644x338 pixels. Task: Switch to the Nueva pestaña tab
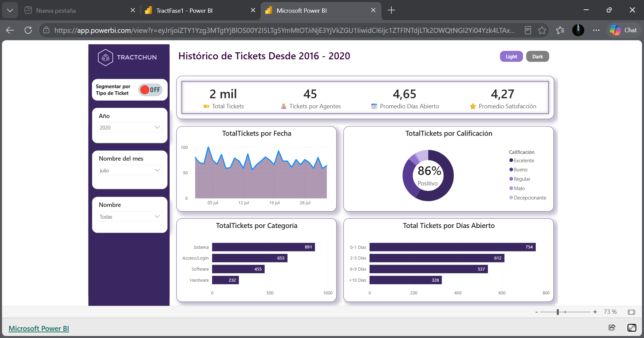pos(80,10)
